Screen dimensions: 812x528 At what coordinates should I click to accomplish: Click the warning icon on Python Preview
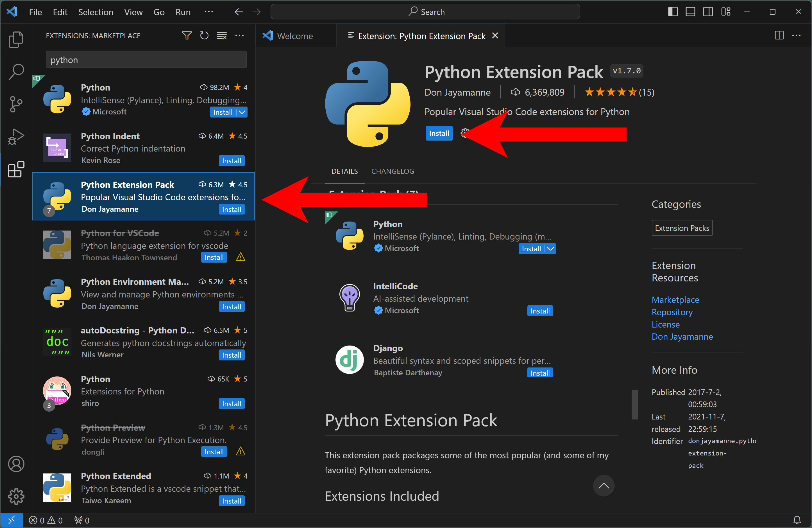pos(241,452)
